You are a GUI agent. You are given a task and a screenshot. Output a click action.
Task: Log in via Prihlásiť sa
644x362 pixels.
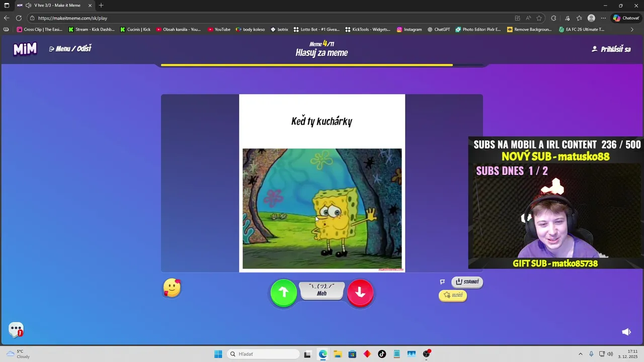[611, 49]
